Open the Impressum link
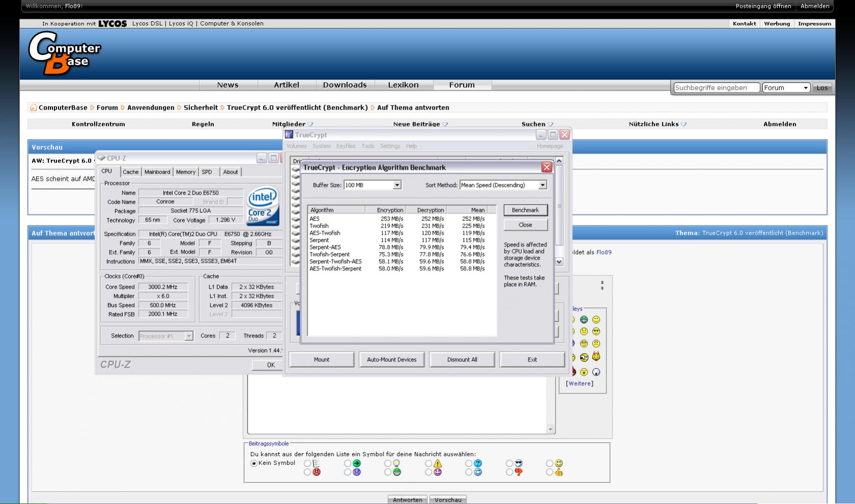The image size is (855, 504). [814, 23]
